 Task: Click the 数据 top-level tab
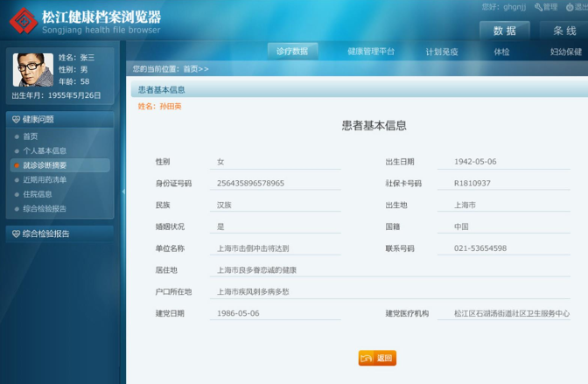[505, 31]
